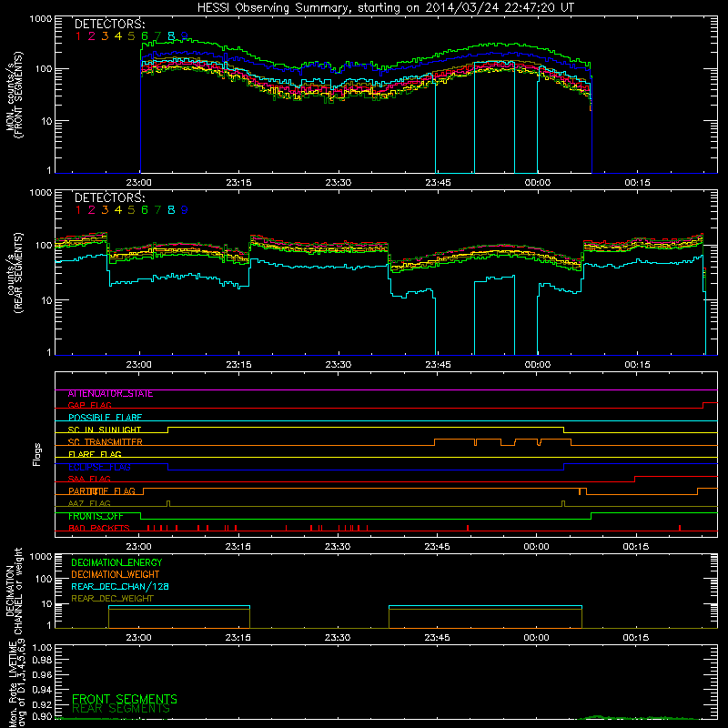Click the DETECTORS: label in the front segments plot

point(110,24)
